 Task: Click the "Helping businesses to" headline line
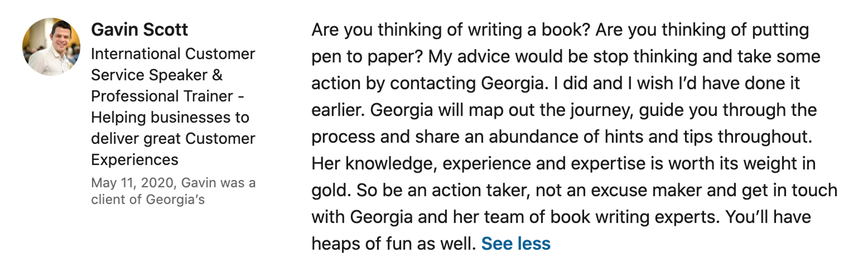coord(170,117)
